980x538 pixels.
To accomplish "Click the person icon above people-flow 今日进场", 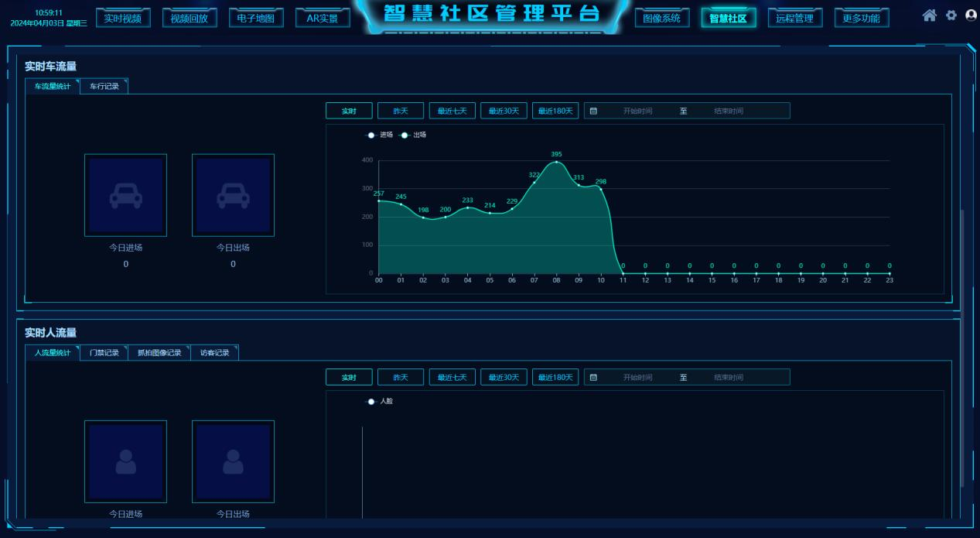I will pyautogui.click(x=125, y=462).
